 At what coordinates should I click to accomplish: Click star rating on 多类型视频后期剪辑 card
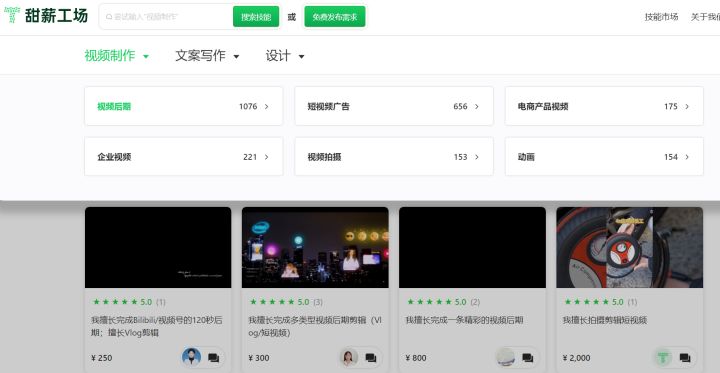272,302
